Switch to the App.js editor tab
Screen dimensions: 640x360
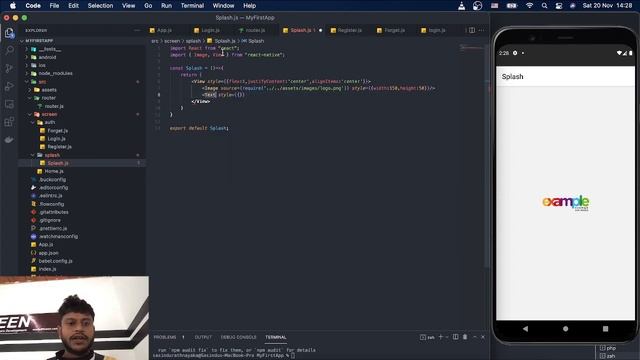coord(164,30)
